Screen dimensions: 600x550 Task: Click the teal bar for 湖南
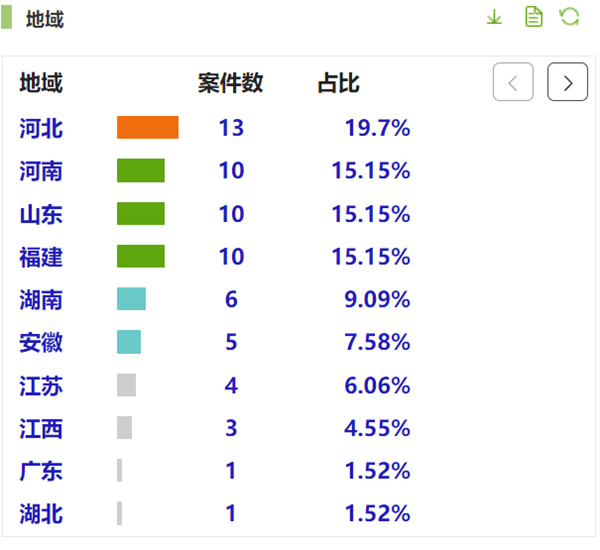click(131, 299)
